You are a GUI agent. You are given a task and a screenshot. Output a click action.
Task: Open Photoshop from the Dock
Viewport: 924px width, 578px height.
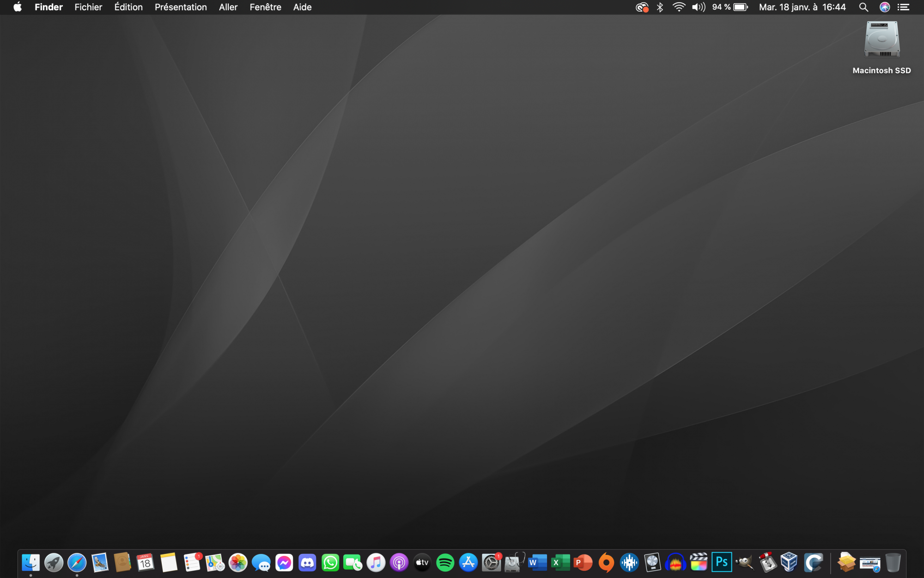click(x=721, y=562)
